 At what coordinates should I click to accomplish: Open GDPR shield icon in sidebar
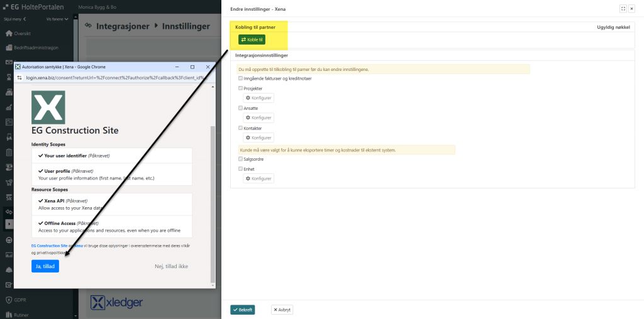click(9, 299)
